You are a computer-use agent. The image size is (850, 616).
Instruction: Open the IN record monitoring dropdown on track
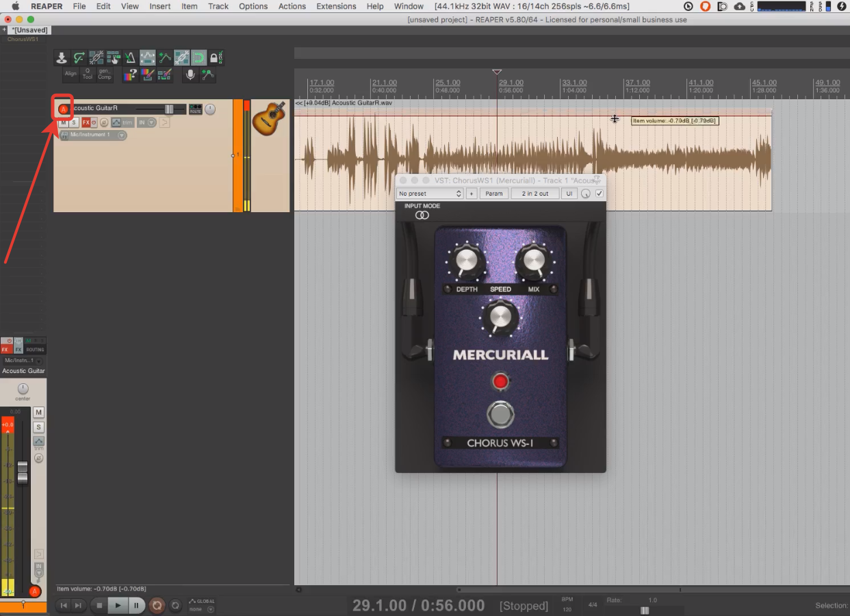[146, 123]
